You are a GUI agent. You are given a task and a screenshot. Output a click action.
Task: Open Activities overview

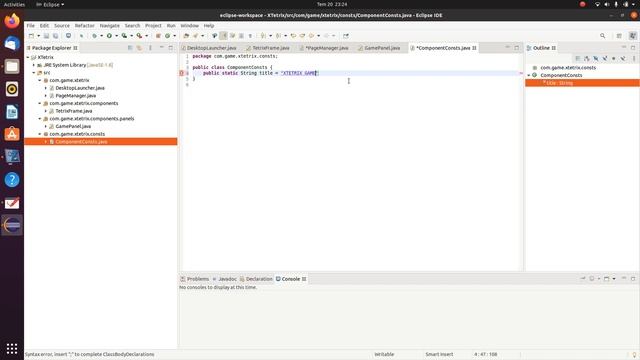pyautogui.click(x=14, y=4)
